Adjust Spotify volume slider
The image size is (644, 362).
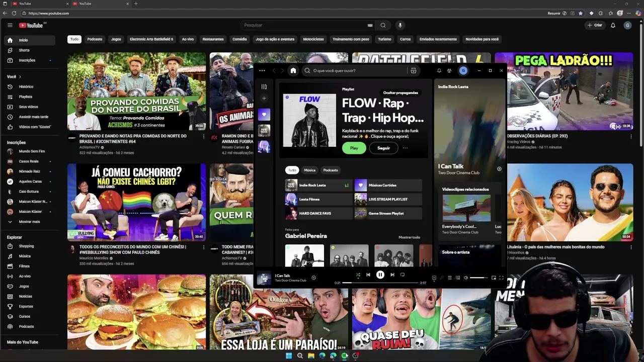pyautogui.click(x=478, y=278)
